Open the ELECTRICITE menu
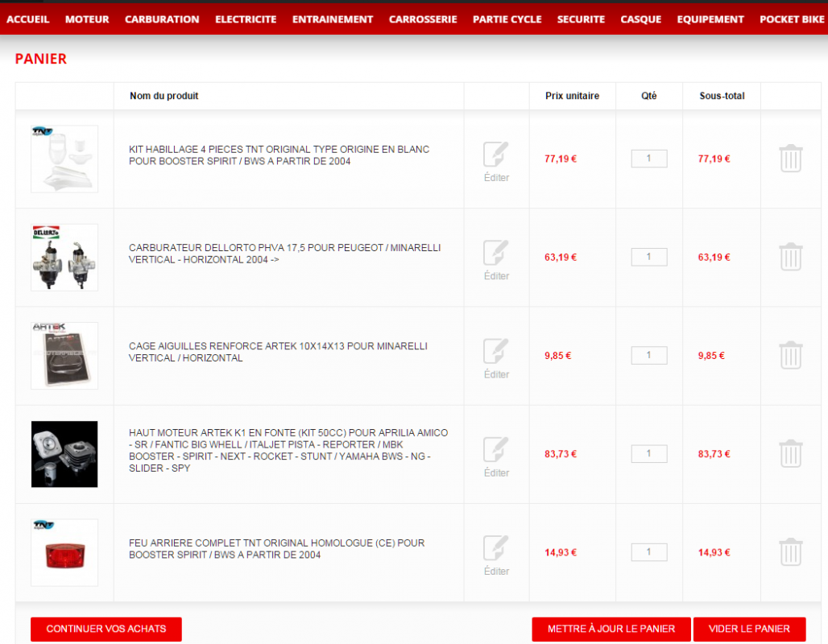This screenshot has height=644, width=828. click(246, 19)
